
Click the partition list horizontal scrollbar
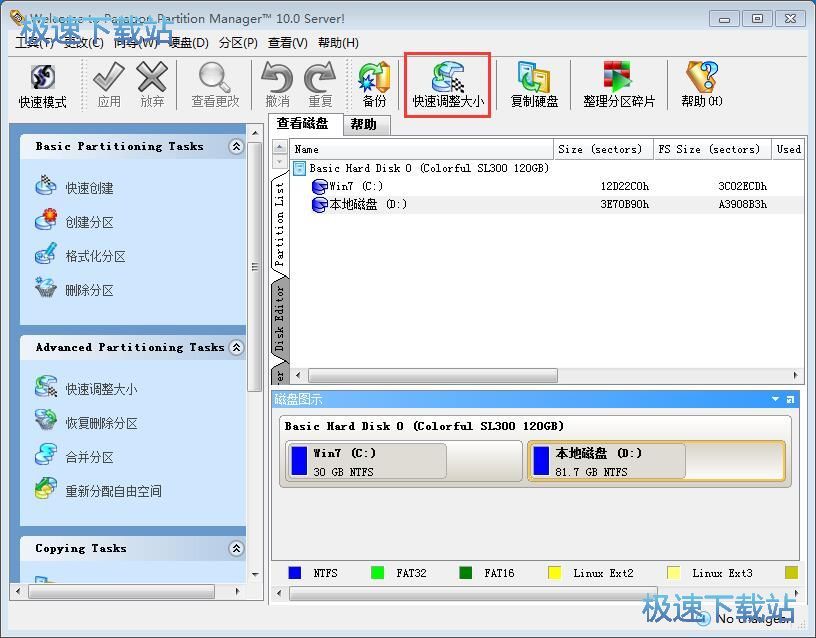click(433, 375)
